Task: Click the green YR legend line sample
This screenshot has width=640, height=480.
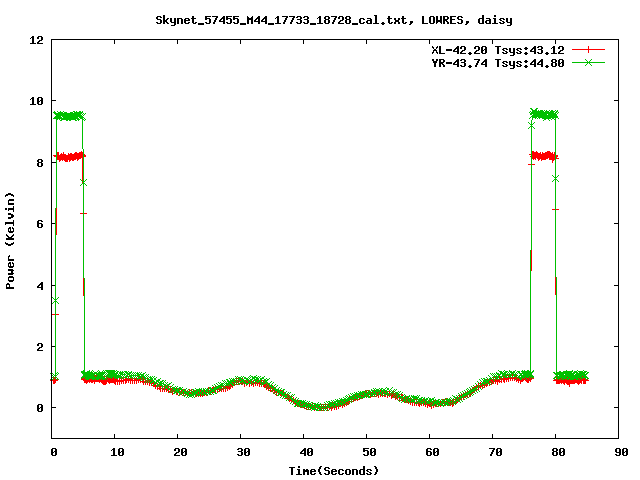Action: (x=588, y=62)
